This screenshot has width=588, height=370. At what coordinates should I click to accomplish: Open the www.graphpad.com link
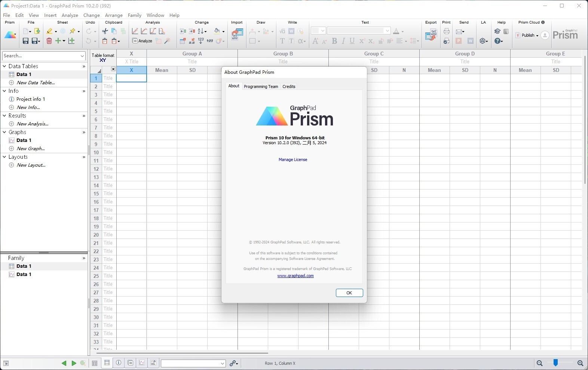coord(295,276)
